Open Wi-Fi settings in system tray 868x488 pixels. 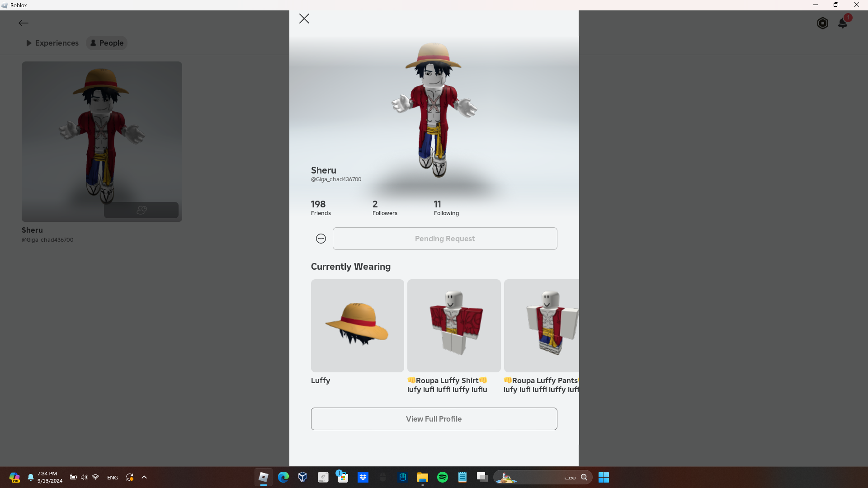click(95, 477)
